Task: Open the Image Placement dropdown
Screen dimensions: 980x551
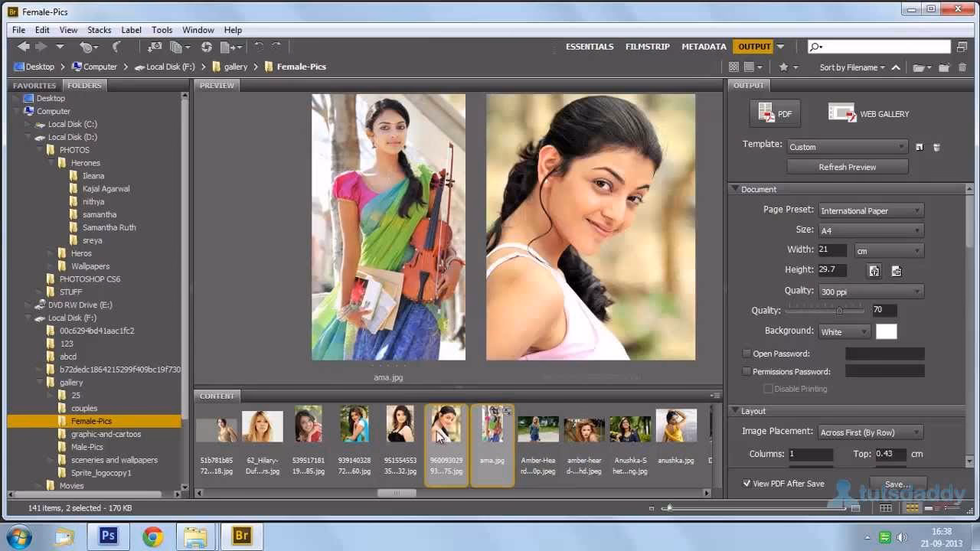Action: point(870,432)
